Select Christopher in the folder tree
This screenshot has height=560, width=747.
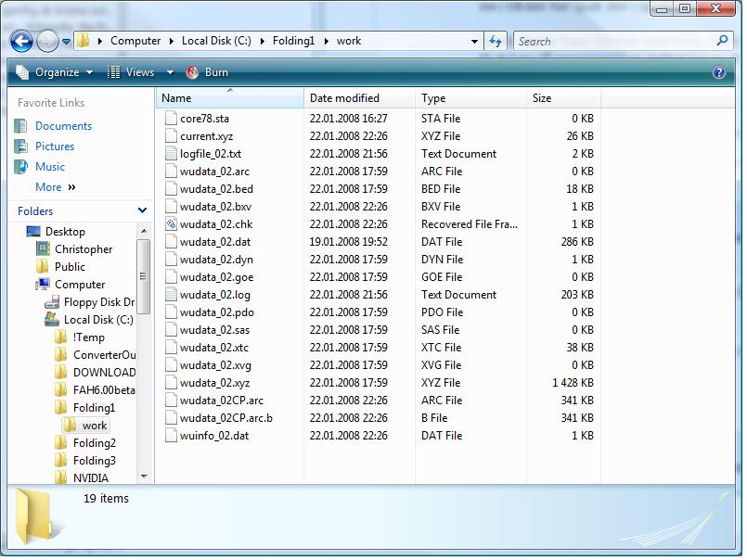[84, 249]
